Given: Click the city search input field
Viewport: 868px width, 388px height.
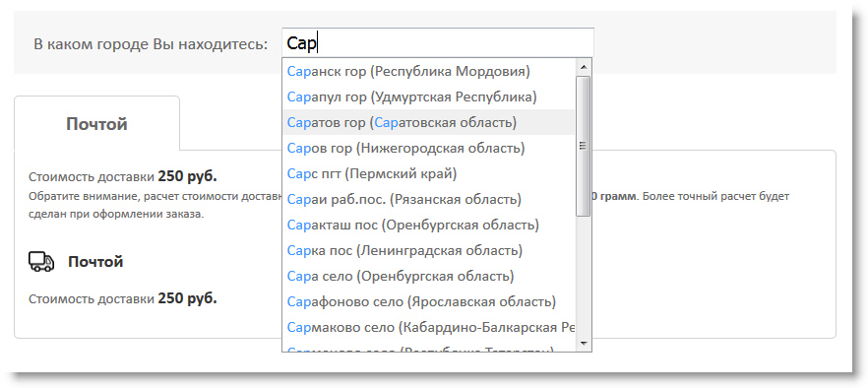Looking at the screenshot, I should click(438, 43).
